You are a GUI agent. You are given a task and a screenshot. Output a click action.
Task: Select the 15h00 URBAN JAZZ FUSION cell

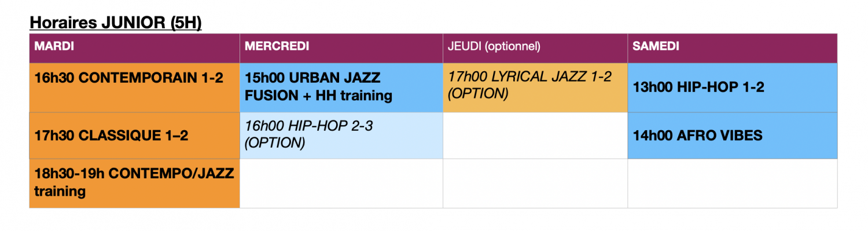pyautogui.click(x=341, y=87)
